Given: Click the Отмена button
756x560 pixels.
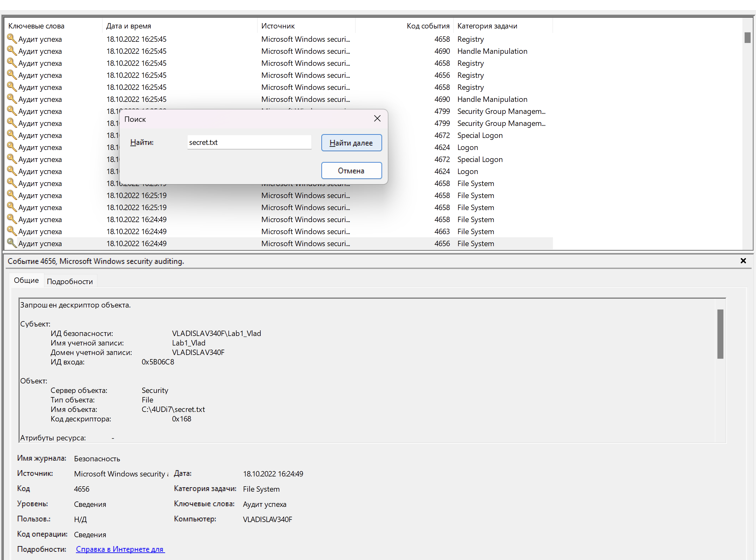Looking at the screenshot, I should point(351,171).
